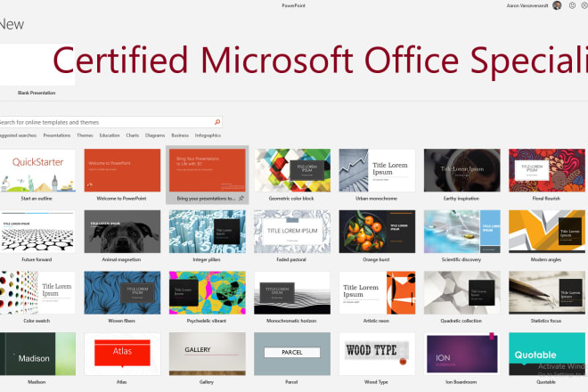Open the 3D 'Bring your presentations to life' thumbnail

click(x=208, y=170)
